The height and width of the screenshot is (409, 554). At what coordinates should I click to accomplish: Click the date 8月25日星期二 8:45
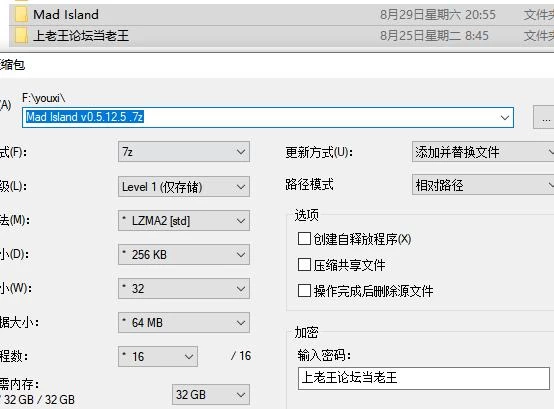pyautogui.click(x=434, y=36)
